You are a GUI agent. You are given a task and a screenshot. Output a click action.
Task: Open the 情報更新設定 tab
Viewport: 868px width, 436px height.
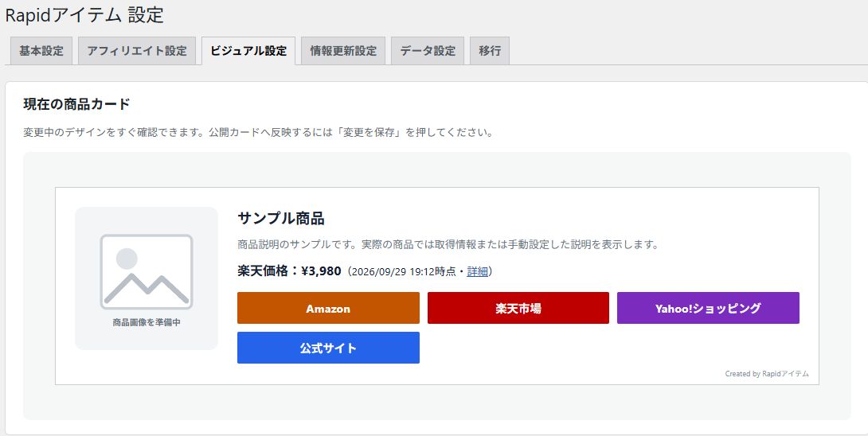(343, 51)
